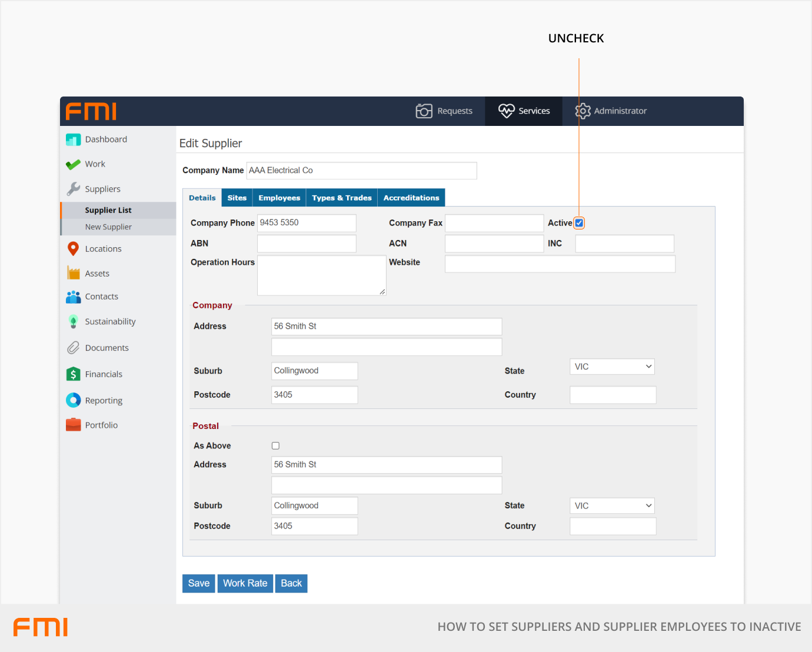Click the Work Rate button

click(x=245, y=583)
